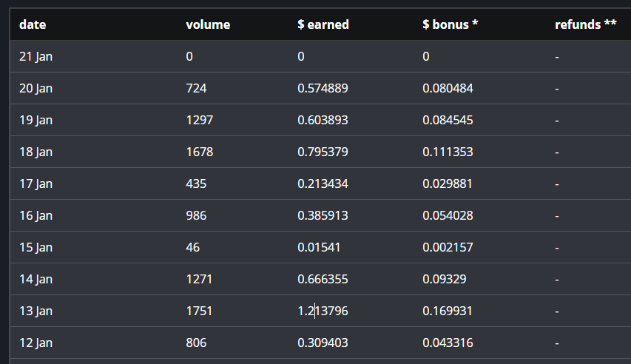The image size is (631, 364).
Task: Select volume 1678 in the 18 Jan row
Action: (x=199, y=152)
